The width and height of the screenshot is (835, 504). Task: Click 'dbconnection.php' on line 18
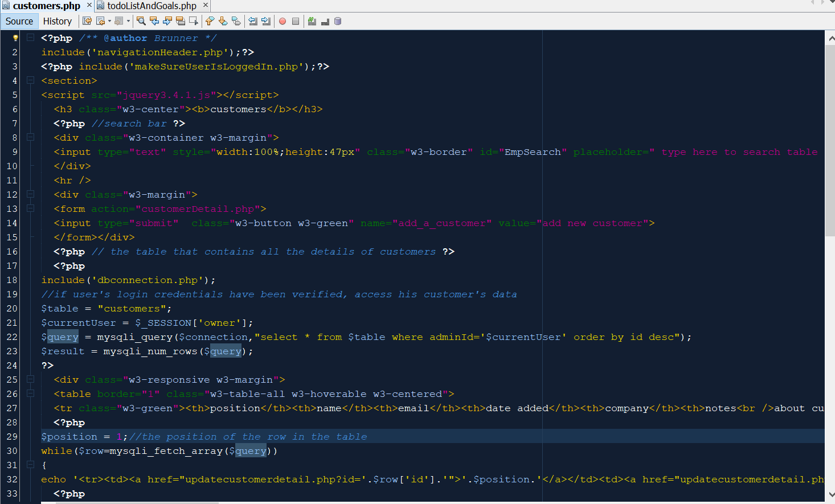148,280
